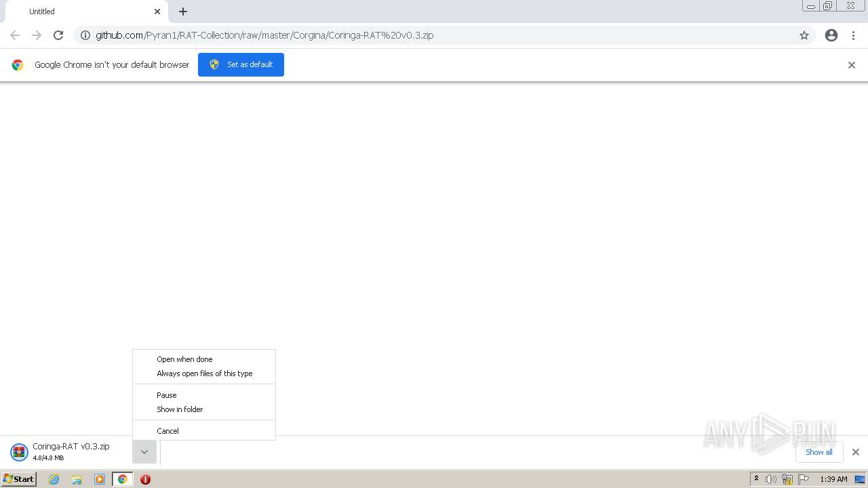Open Windows Explorer from taskbar

click(77, 479)
